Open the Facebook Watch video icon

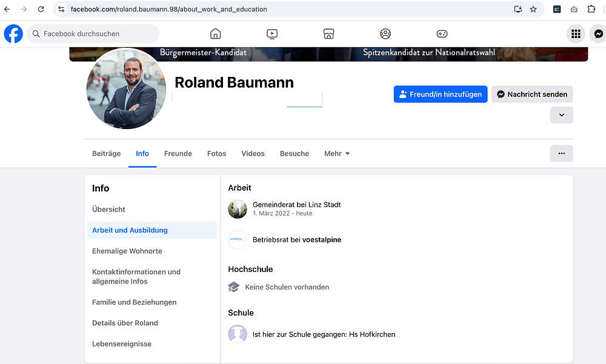(272, 34)
